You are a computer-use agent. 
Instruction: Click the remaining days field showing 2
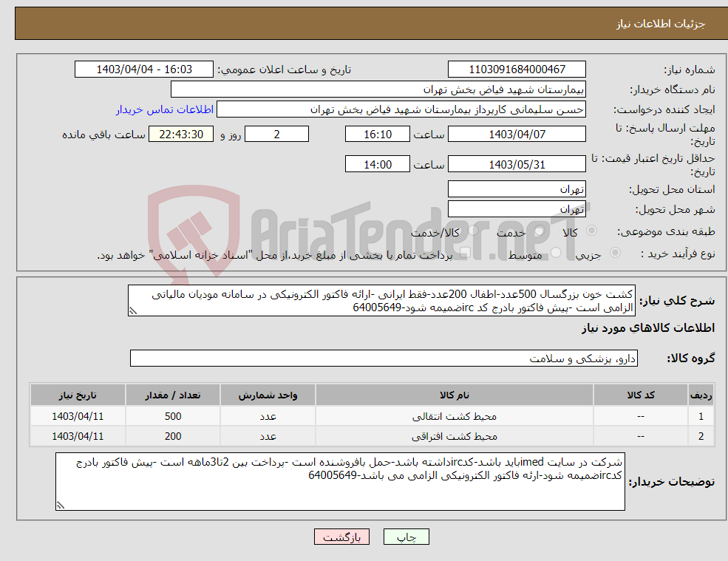[276, 135]
